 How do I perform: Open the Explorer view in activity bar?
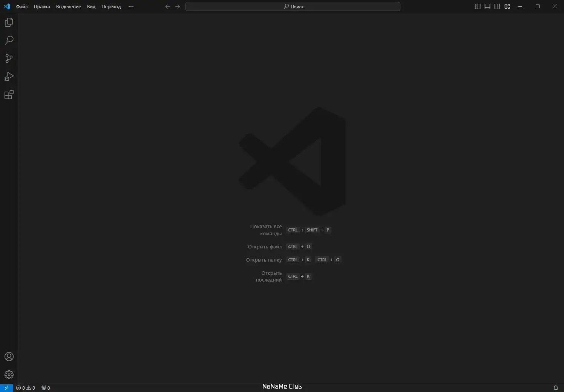(x=9, y=23)
